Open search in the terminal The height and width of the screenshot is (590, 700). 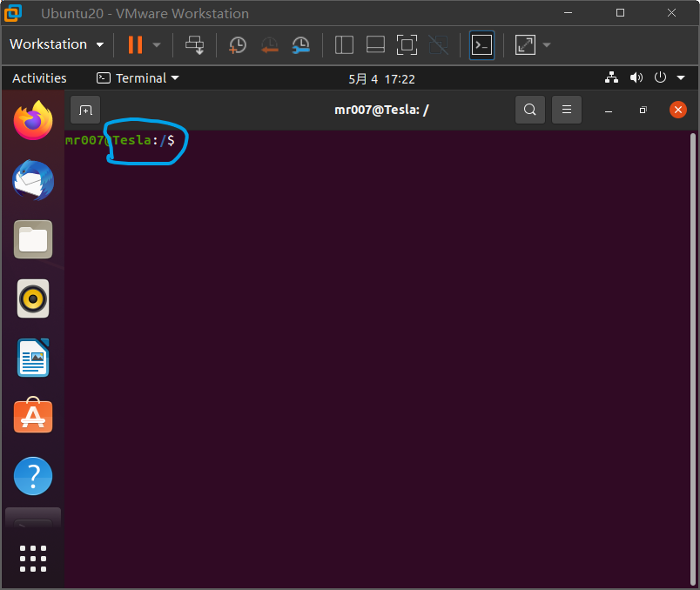(530, 110)
